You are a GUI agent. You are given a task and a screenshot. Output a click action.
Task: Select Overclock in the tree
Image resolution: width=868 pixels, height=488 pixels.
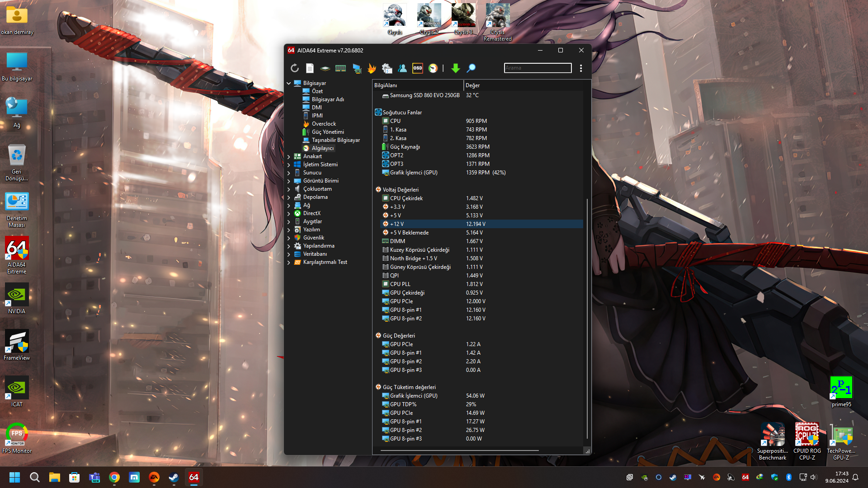point(324,124)
